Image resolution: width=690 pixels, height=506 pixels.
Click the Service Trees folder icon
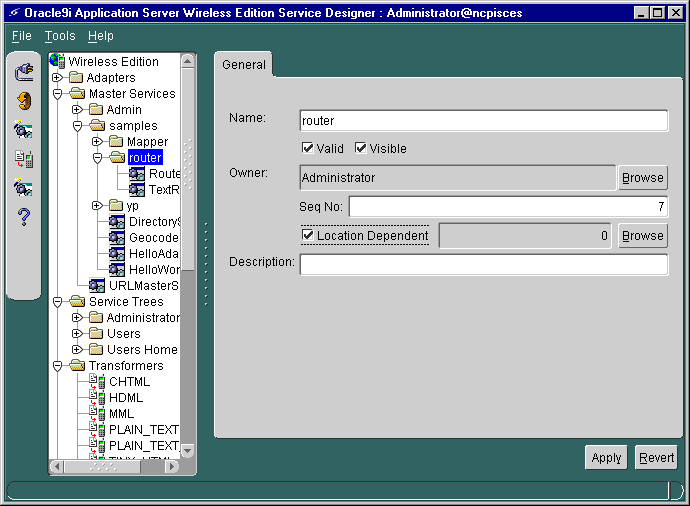point(77,301)
